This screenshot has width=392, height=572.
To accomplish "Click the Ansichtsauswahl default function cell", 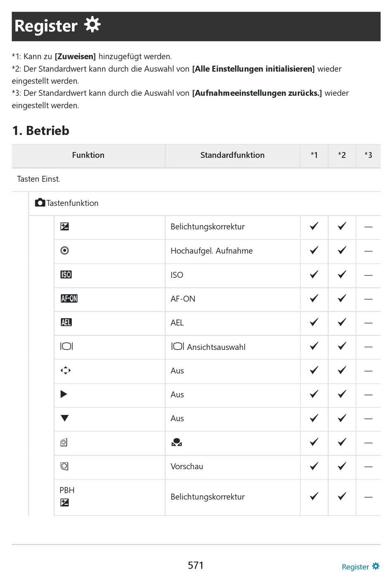I will (x=232, y=347).
